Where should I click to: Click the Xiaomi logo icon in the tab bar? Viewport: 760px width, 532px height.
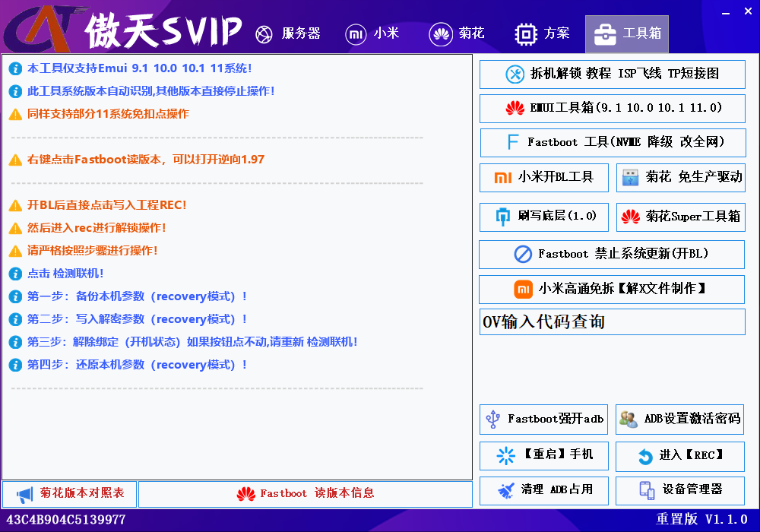(x=356, y=34)
